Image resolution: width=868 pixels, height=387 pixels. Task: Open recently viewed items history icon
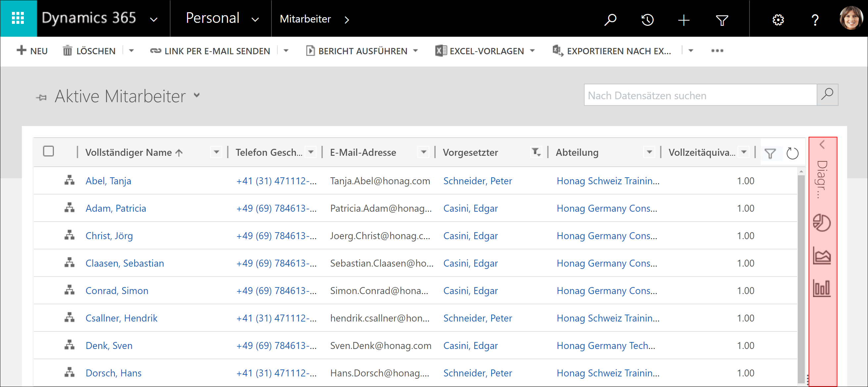tap(647, 20)
